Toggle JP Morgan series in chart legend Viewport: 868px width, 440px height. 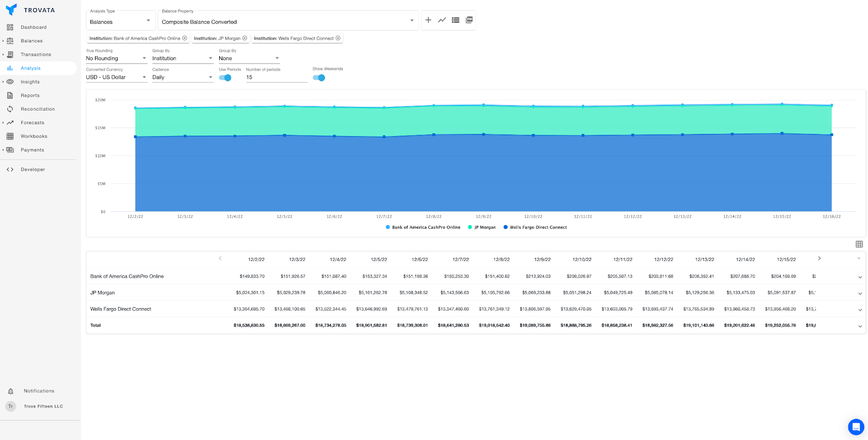(482, 227)
